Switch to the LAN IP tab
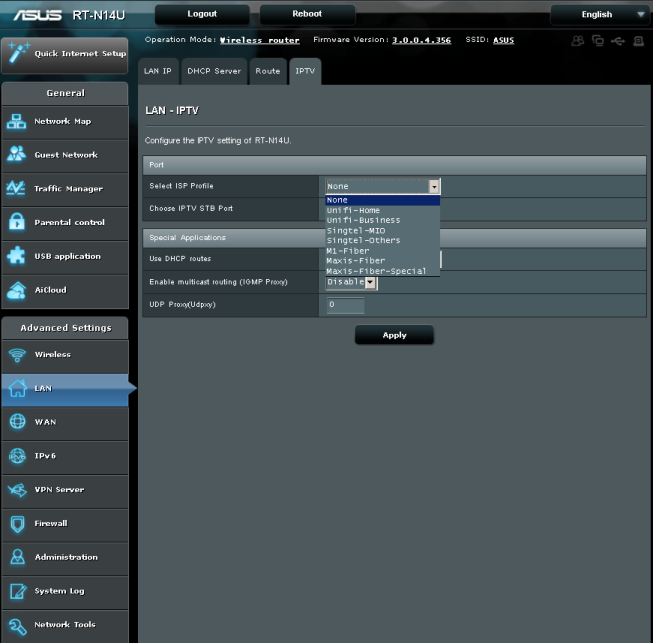 pyautogui.click(x=158, y=71)
